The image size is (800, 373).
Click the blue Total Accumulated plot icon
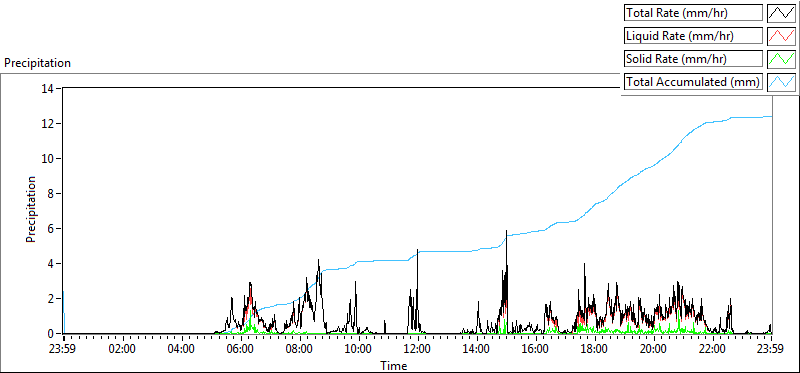pyautogui.click(x=781, y=82)
